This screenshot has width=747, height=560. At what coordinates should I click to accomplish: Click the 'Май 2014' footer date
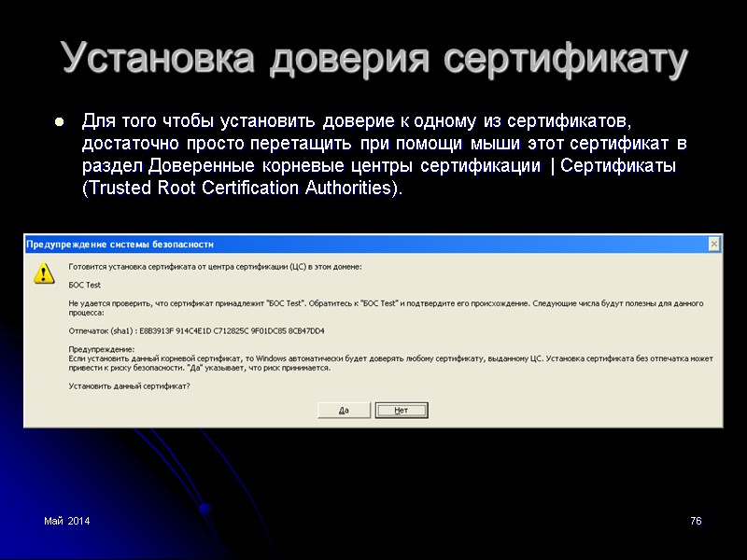[x=66, y=521]
